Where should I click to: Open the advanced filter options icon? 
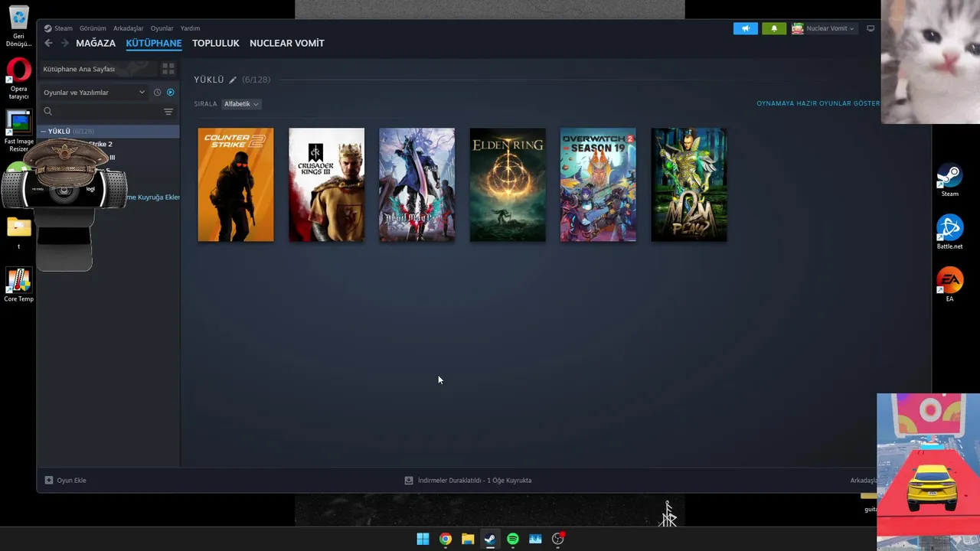click(x=168, y=112)
